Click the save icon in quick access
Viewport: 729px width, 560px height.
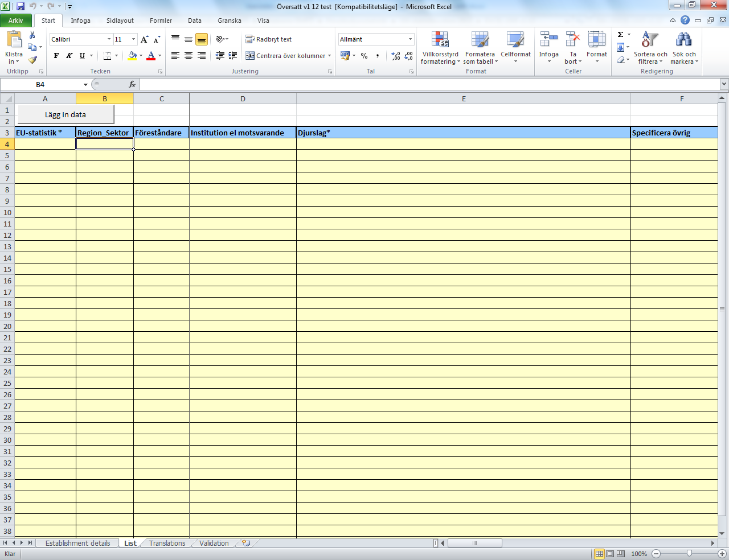[21, 6]
